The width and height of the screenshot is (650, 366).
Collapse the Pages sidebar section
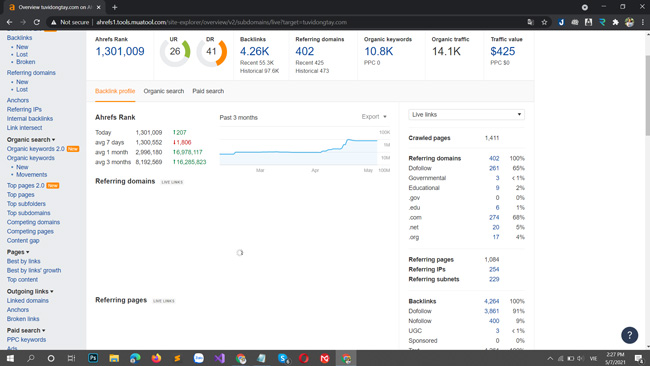click(x=18, y=252)
